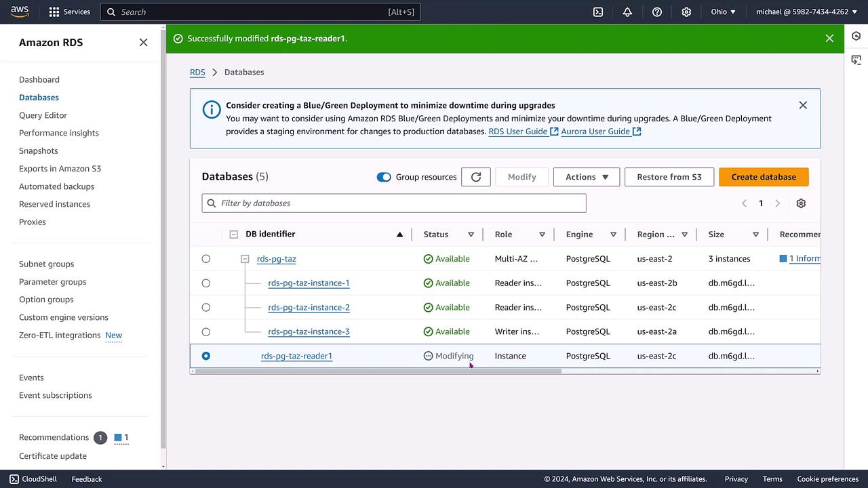Dismiss the Blue/Green Deployment info banner
Screen dimensions: 868x488
803,105
